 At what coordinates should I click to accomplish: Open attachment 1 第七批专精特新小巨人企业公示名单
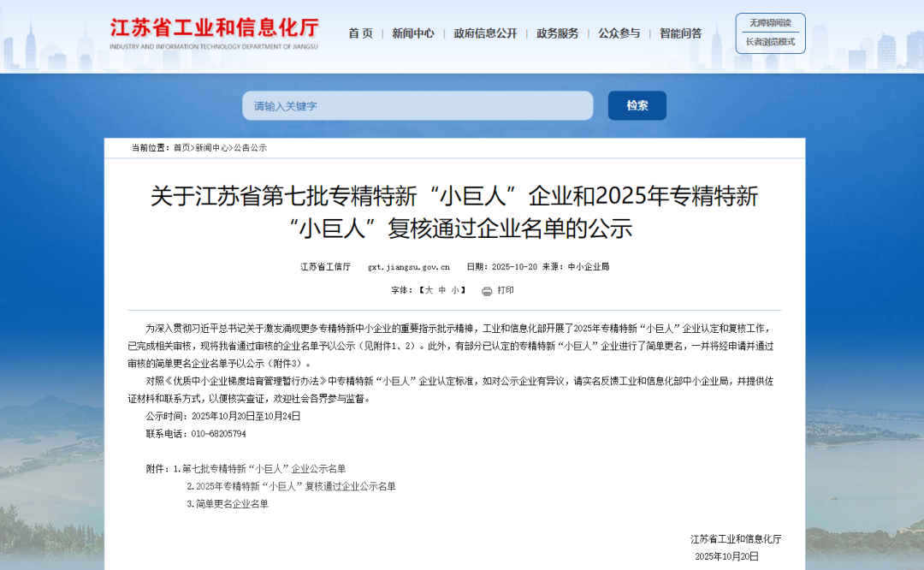point(267,468)
